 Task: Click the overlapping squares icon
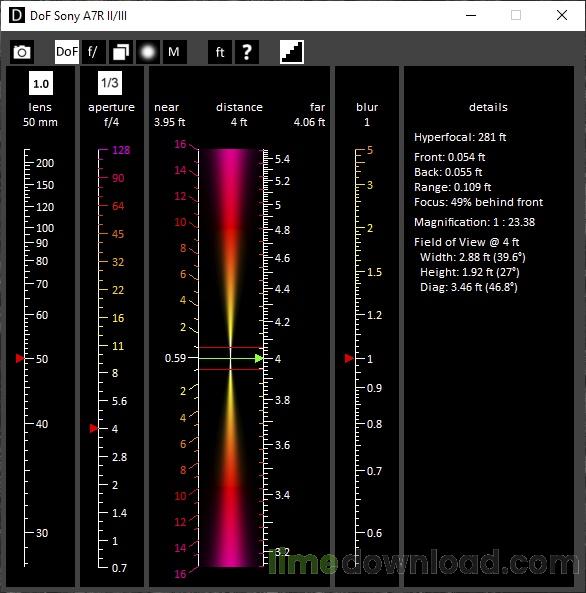click(x=121, y=52)
